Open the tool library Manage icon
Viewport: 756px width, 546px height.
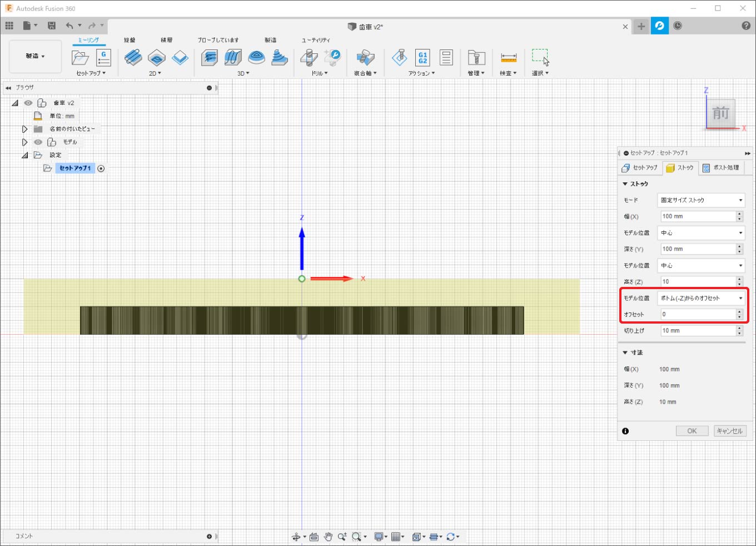(x=476, y=57)
